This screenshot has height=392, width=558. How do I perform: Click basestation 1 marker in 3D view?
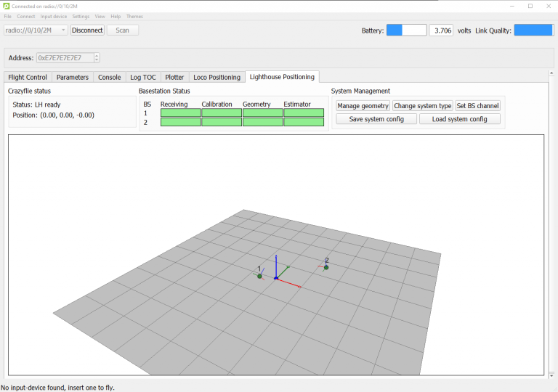pos(259,276)
